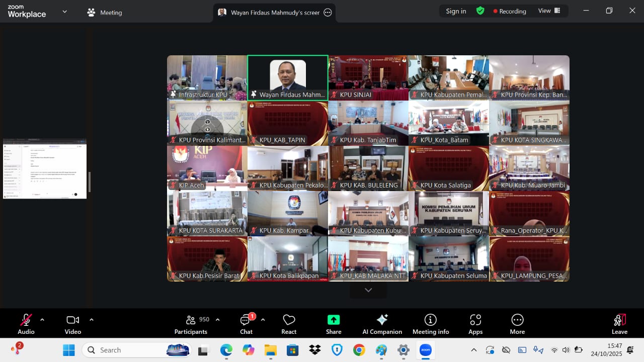Open AI Companion panel
The height and width of the screenshot is (362, 644).
382,324
